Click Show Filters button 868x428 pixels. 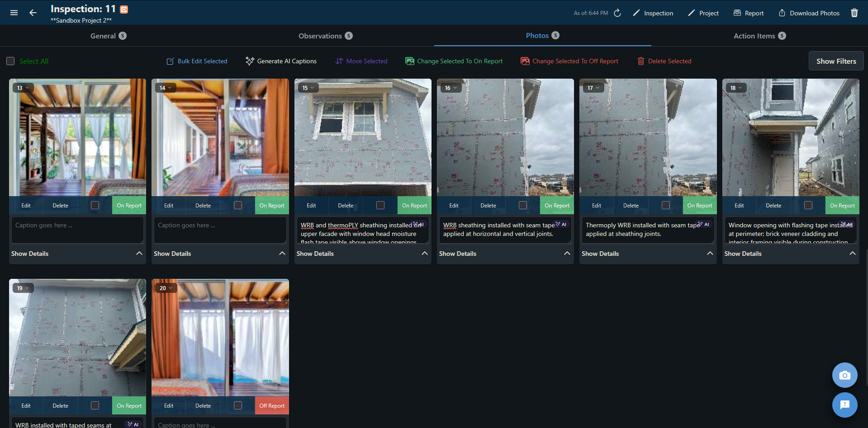836,61
